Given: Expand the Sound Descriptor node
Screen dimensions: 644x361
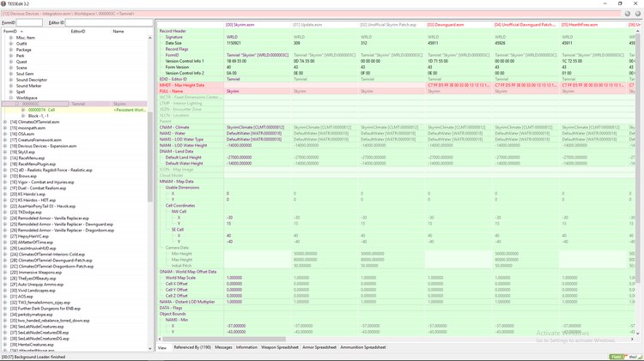Looking at the screenshot, I should point(11,80).
